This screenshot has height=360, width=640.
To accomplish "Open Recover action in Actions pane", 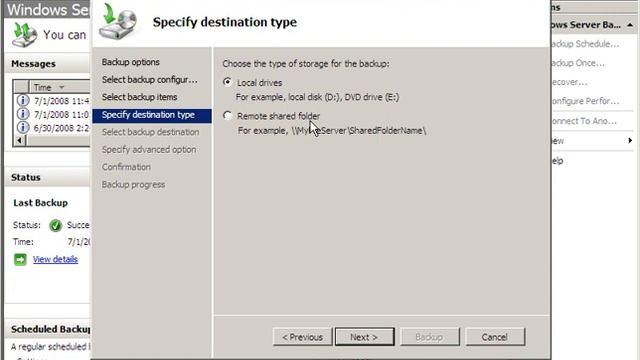I will 569,82.
